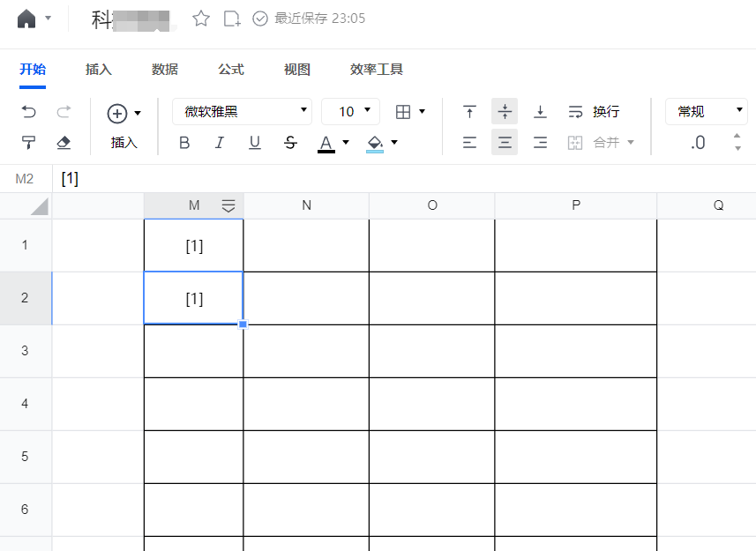Expand the 常规 number format dropdown
The width and height of the screenshot is (756, 551).
click(707, 111)
